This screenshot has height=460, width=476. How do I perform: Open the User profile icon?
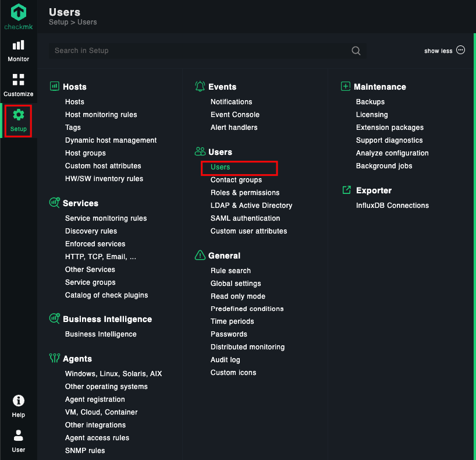coord(19,436)
